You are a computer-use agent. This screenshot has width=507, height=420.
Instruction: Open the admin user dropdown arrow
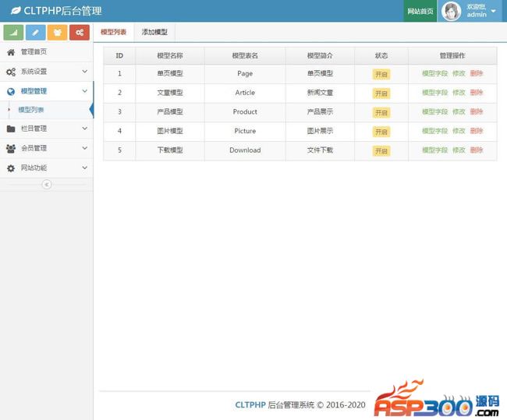tap(494, 12)
